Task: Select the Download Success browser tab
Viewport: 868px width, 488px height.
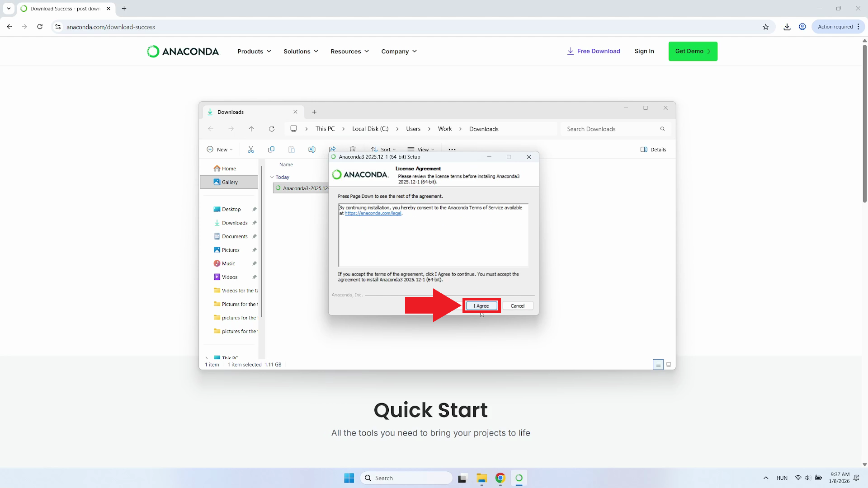Action: 65,9
